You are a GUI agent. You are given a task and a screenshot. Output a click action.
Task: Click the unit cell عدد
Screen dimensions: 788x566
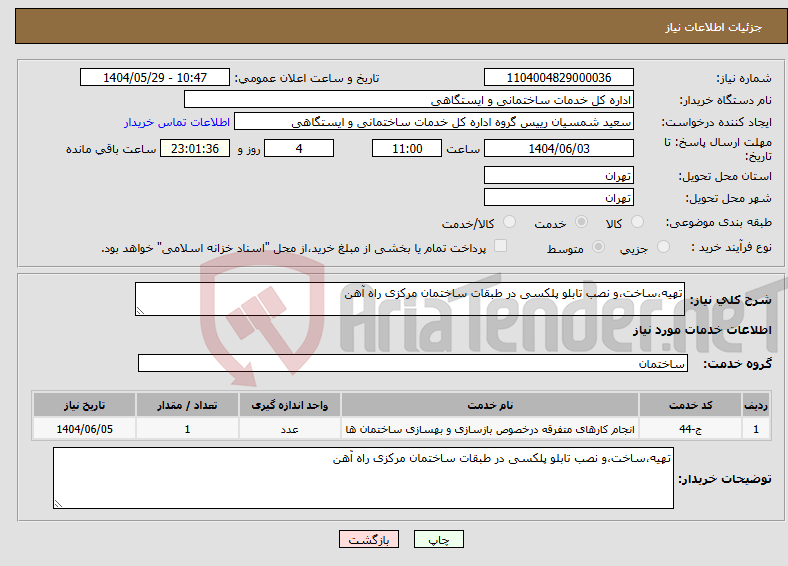(289, 429)
